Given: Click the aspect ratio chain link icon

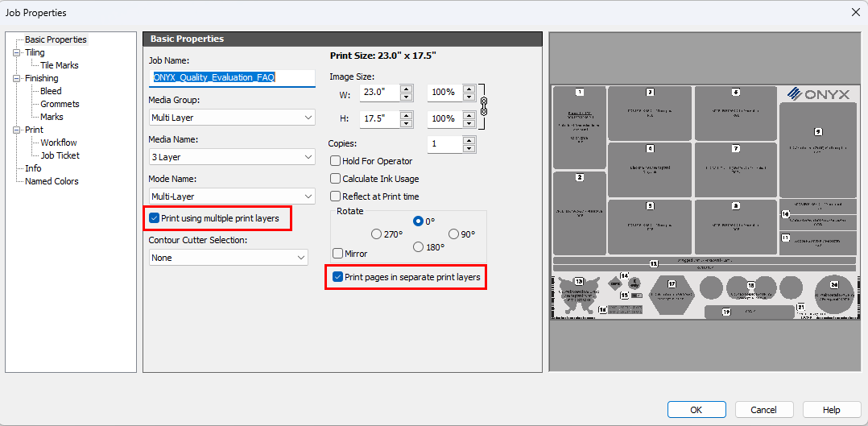Looking at the screenshot, I should click(x=483, y=105).
